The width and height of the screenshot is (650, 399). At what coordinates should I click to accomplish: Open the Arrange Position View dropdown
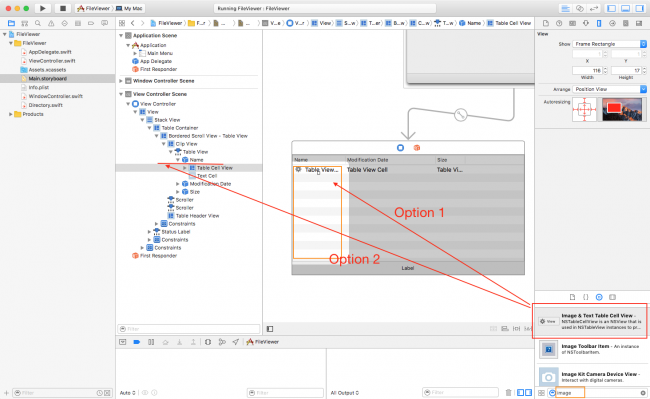coord(609,89)
